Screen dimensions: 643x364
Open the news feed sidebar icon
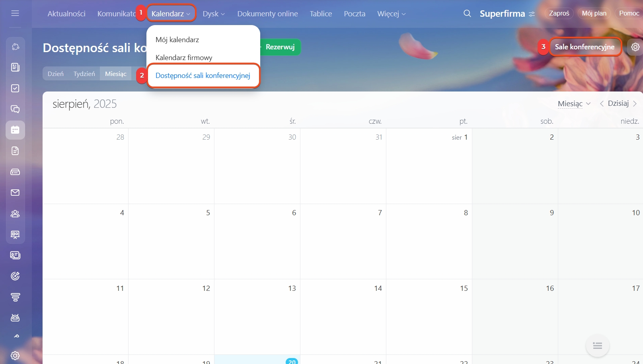(15, 67)
